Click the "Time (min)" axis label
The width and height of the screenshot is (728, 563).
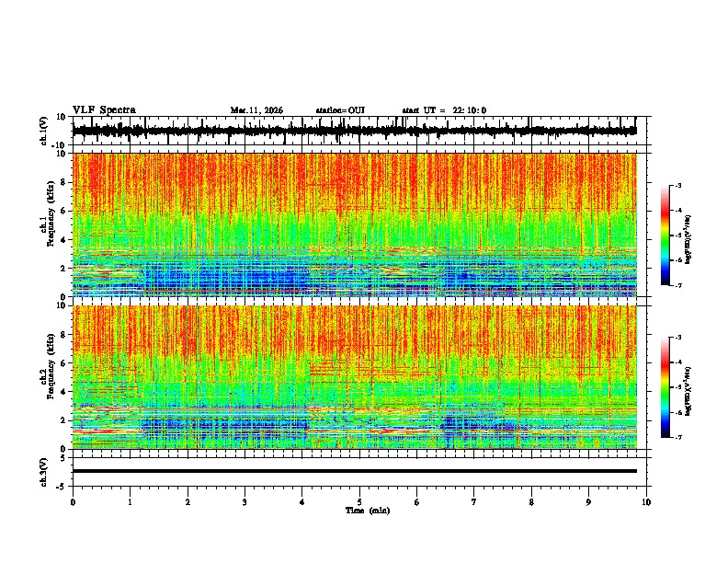[x=368, y=511]
